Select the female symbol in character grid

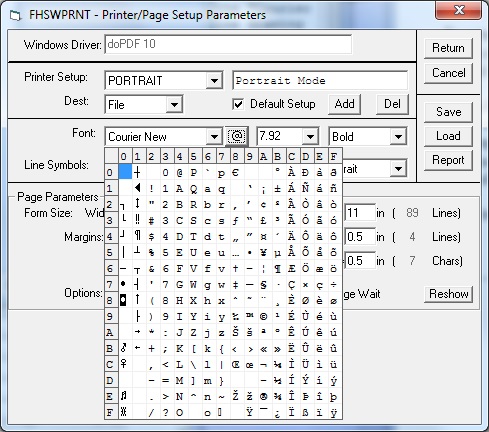pyautogui.click(x=124, y=364)
